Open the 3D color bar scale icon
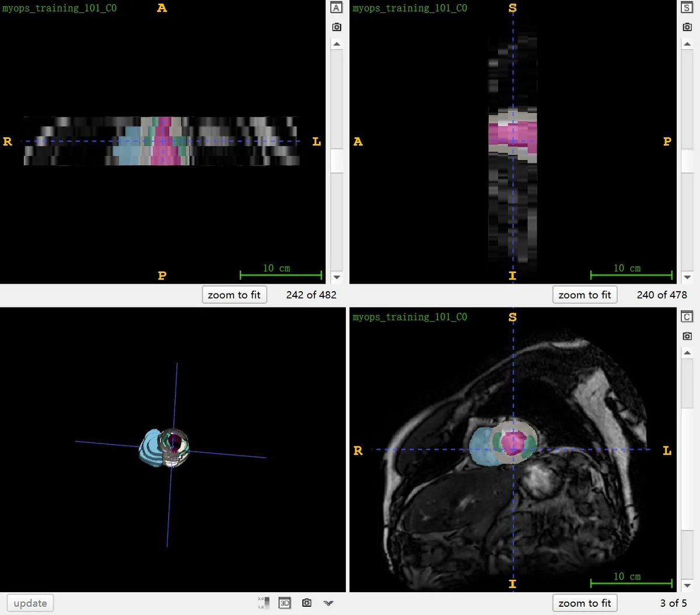The height and width of the screenshot is (615, 700). 264,603
